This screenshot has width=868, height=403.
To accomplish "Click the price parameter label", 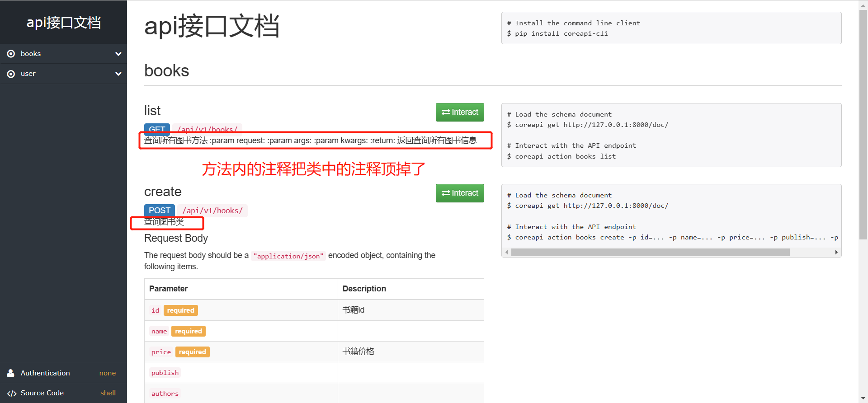I will [161, 352].
